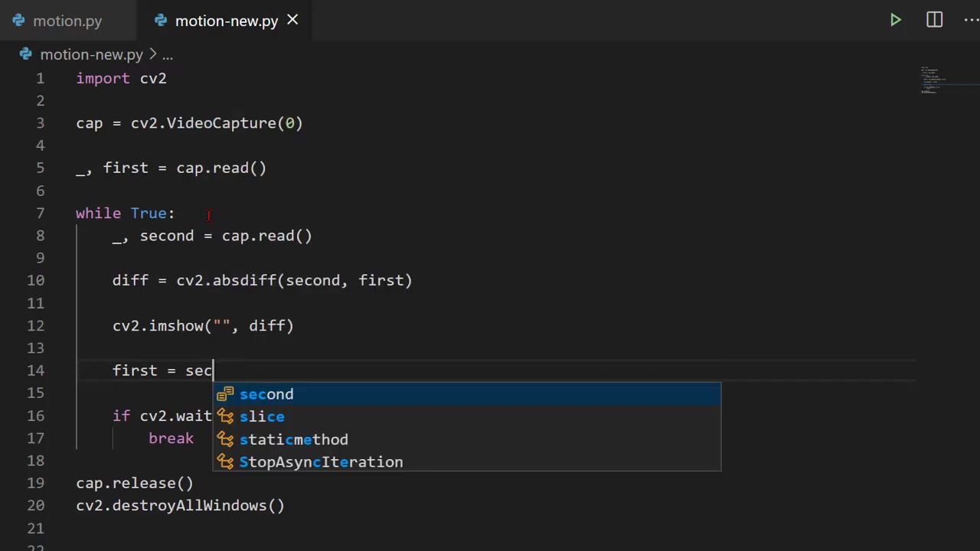Run the Python file with play button
This screenshot has width=980, height=551.
(x=895, y=20)
